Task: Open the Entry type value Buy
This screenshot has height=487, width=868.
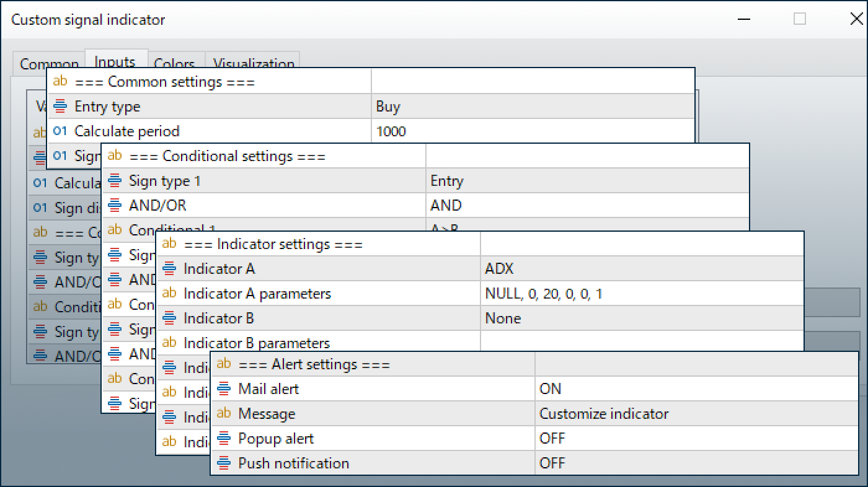Action: point(533,107)
